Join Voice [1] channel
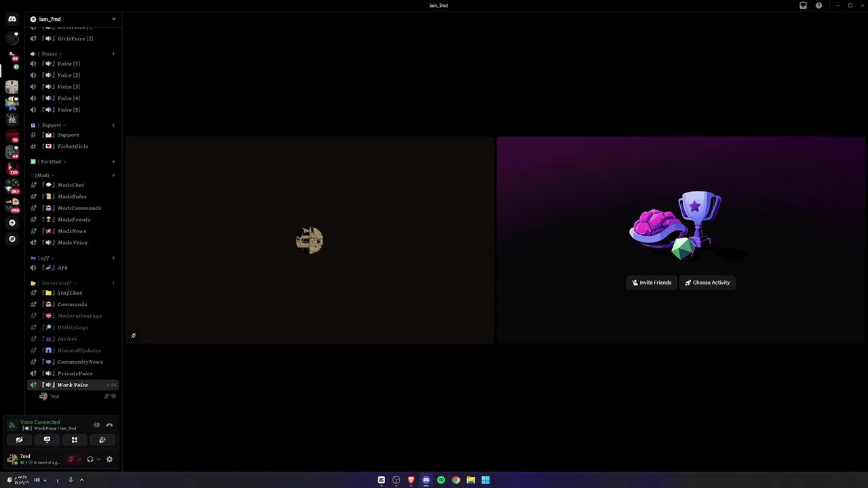 pos(73,64)
